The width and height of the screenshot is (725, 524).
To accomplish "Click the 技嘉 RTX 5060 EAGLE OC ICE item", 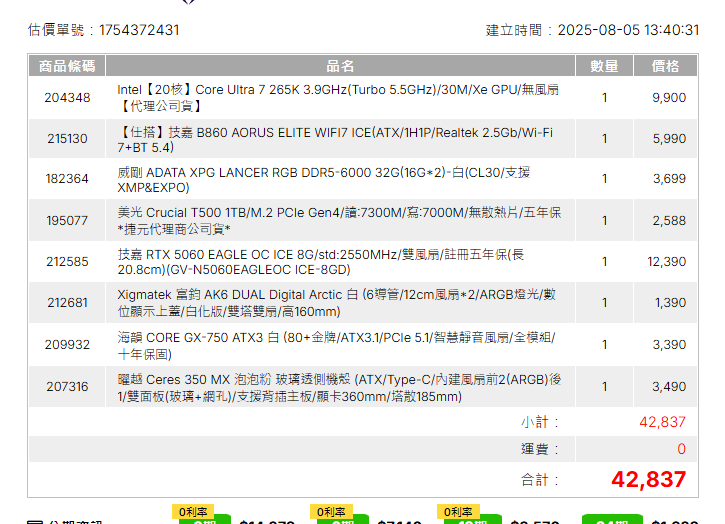I will pyautogui.click(x=321, y=262).
